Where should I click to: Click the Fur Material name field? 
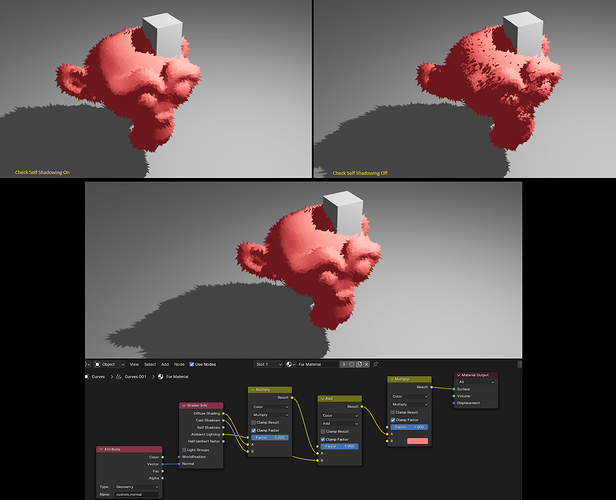(x=317, y=364)
